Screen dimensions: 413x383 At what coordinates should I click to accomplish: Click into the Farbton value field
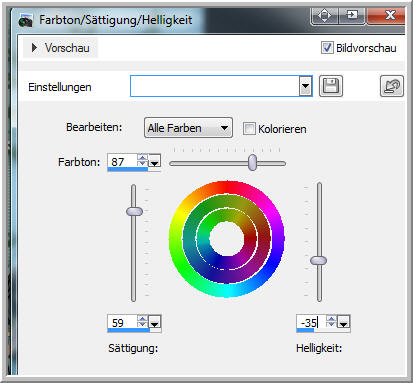122,162
